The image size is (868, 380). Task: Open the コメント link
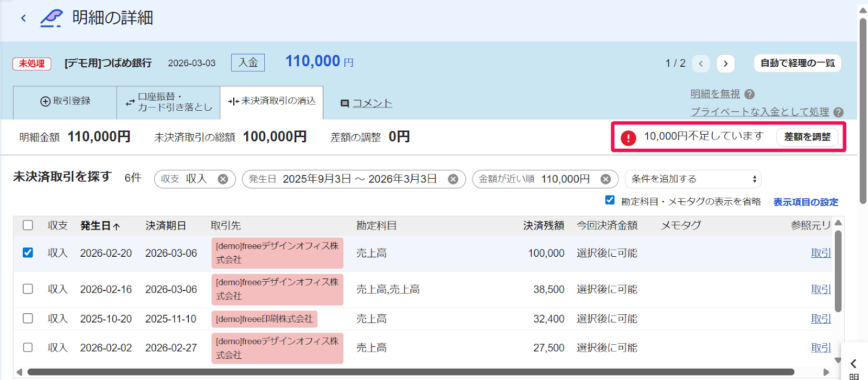pos(366,103)
